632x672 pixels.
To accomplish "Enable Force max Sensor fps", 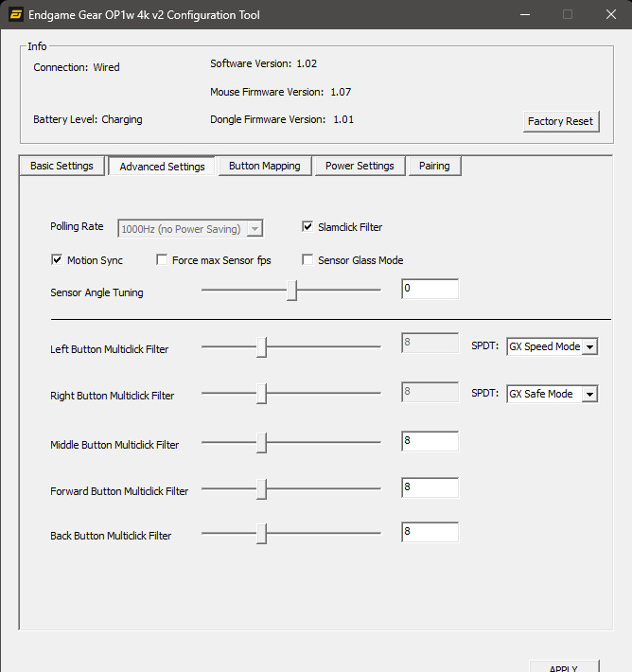I will coord(163,260).
